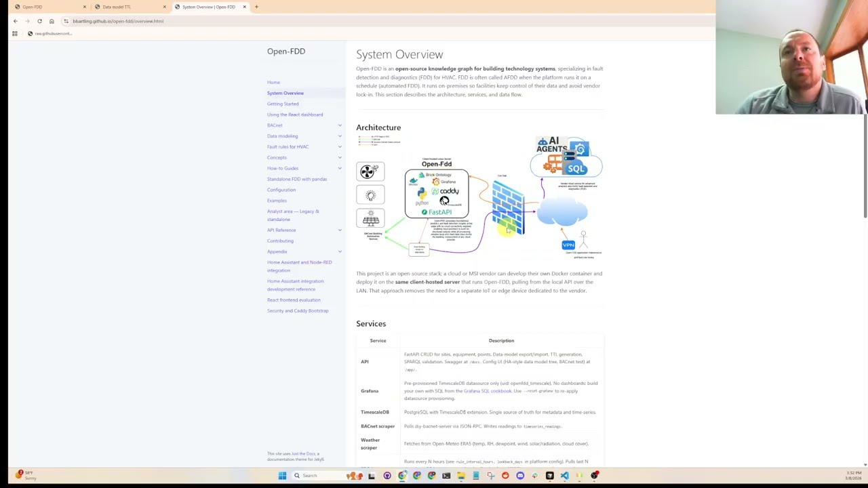Open File Explorer from the taskbar

tap(460, 475)
